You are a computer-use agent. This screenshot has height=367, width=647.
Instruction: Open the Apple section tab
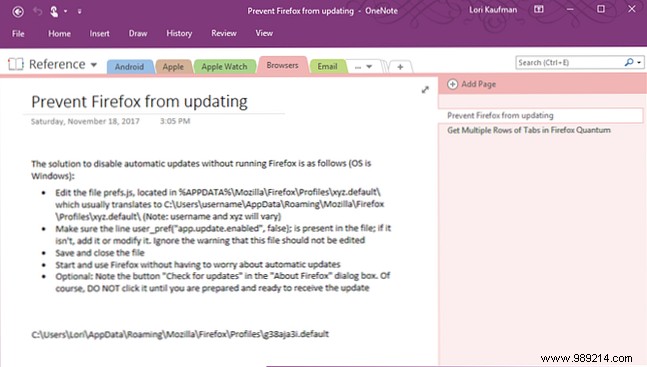[x=173, y=67]
